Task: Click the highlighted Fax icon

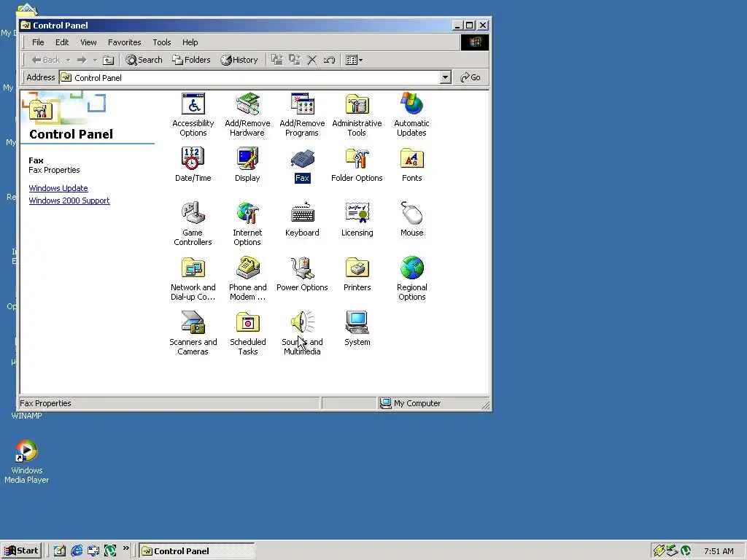Action: click(302, 165)
